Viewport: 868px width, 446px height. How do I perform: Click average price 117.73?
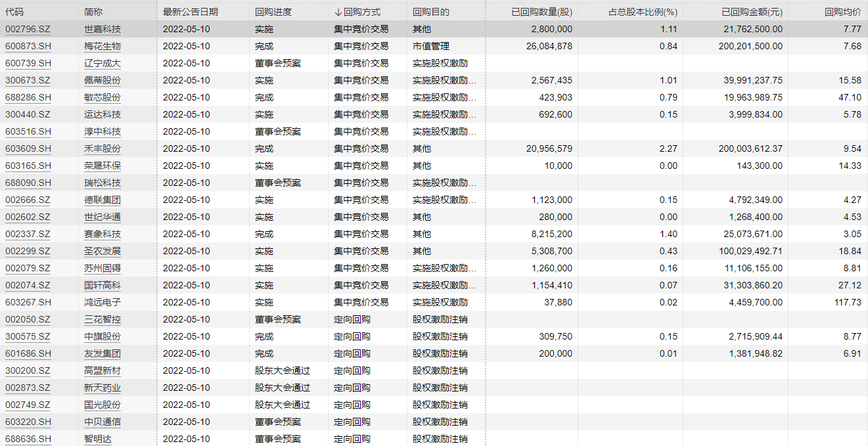(x=847, y=302)
